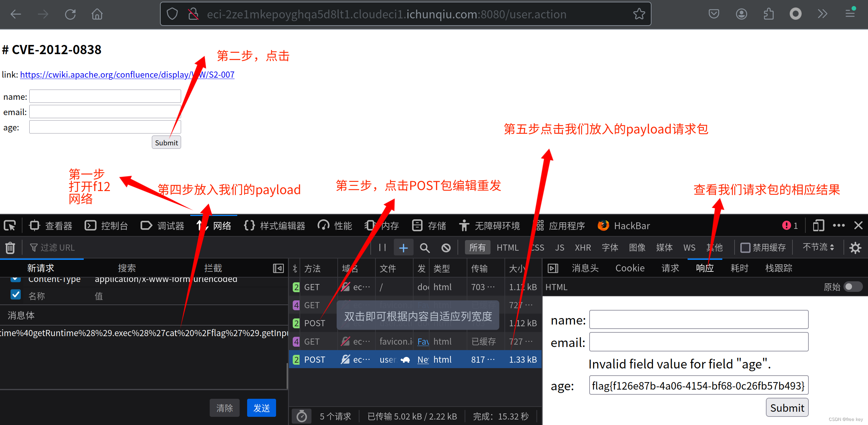
Task: Open the apache S2-007 link
Action: (127, 75)
